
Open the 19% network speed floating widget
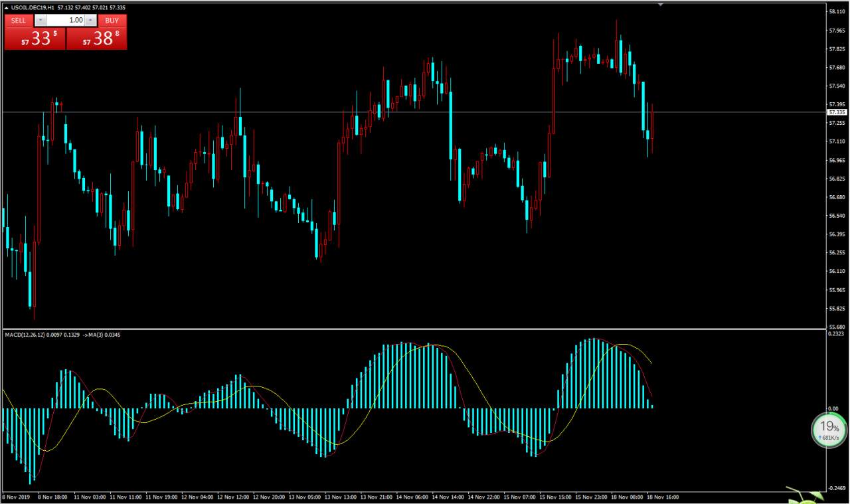pyautogui.click(x=829, y=430)
